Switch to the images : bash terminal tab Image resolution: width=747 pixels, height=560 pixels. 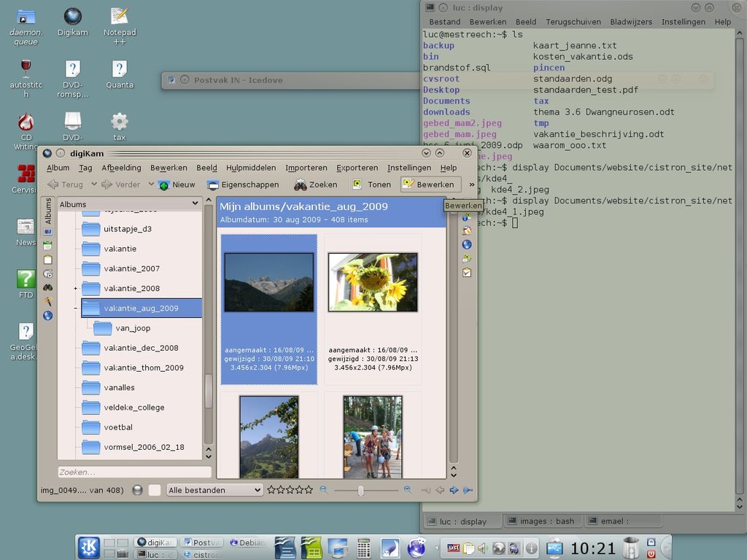pos(541,521)
